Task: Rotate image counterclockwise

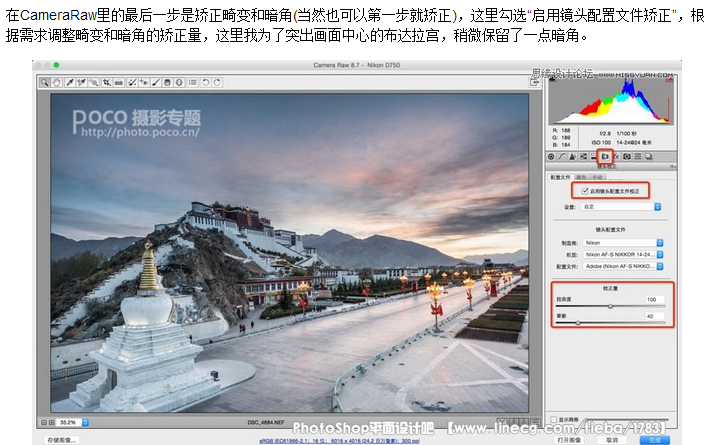Action: coord(205,83)
